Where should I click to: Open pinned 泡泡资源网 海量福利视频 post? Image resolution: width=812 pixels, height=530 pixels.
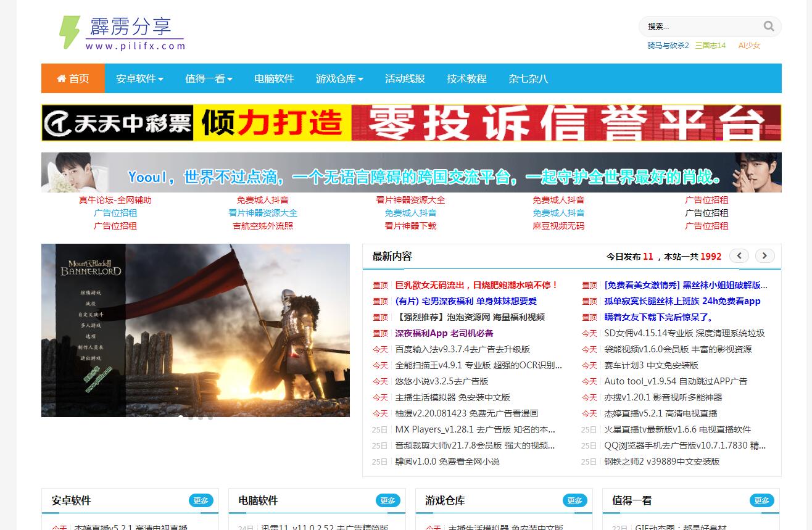click(x=470, y=317)
